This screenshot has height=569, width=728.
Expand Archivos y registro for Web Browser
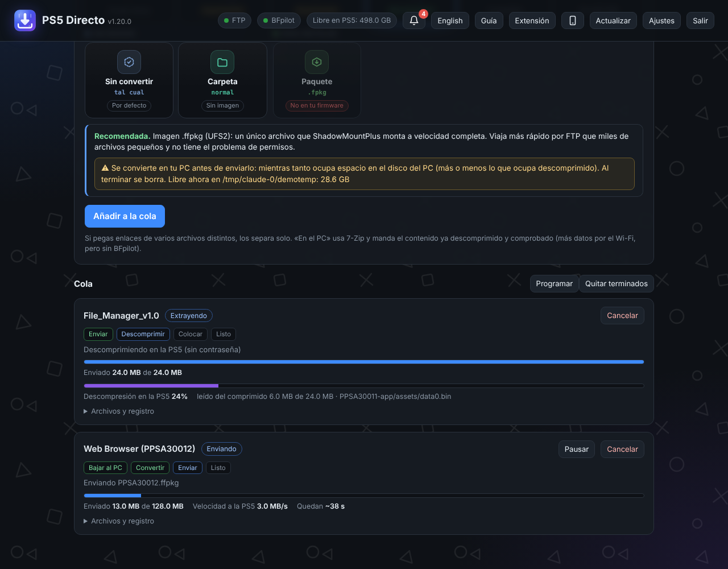click(x=119, y=521)
